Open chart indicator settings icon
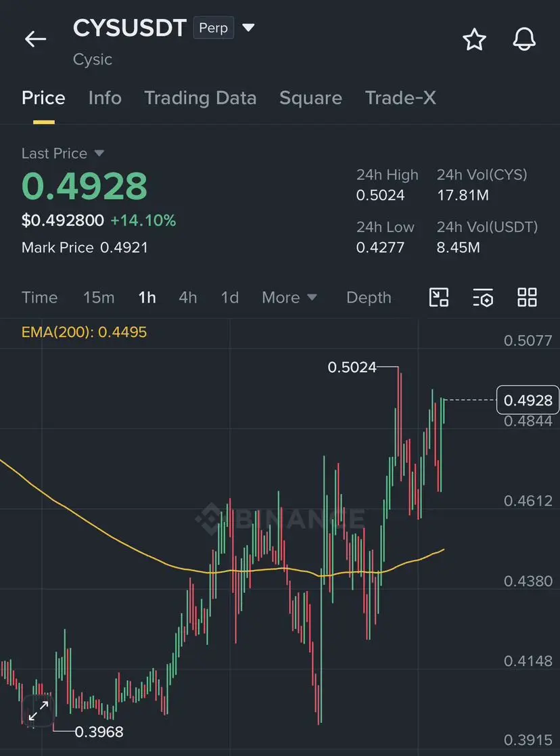The width and height of the screenshot is (560, 756). tap(483, 297)
